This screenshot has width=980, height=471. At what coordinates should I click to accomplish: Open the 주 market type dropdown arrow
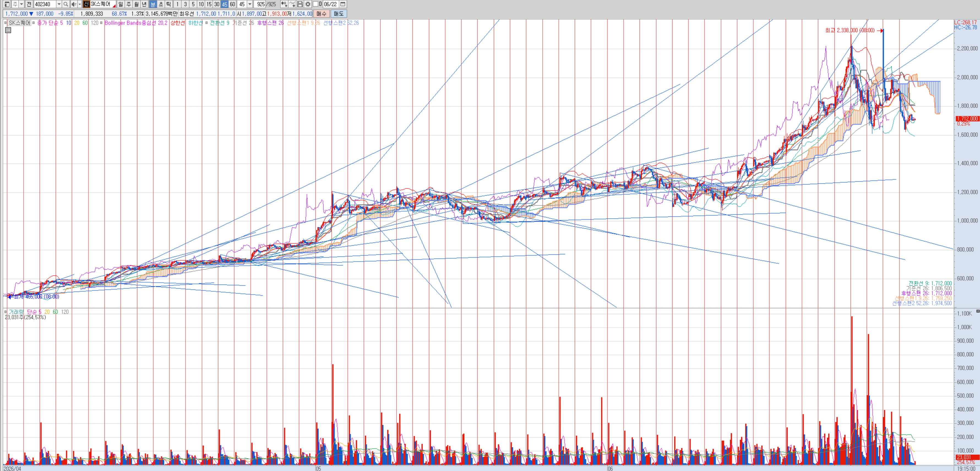21,4
